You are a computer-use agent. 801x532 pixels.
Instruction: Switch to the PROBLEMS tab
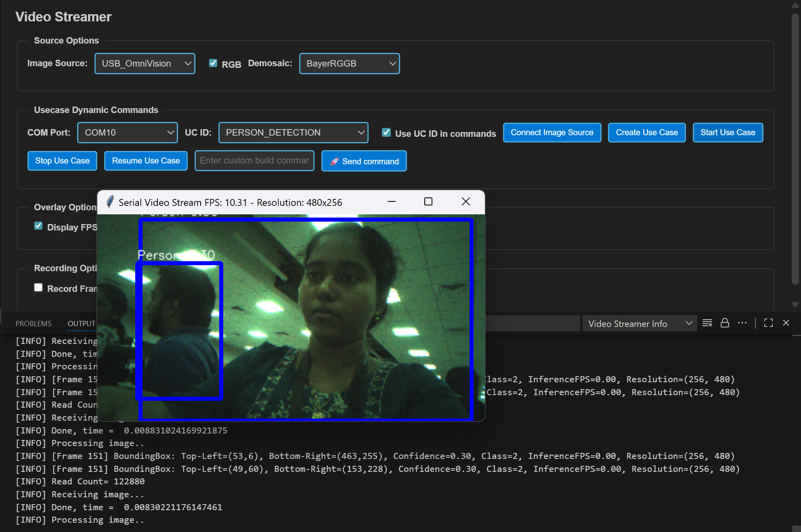[x=34, y=323]
